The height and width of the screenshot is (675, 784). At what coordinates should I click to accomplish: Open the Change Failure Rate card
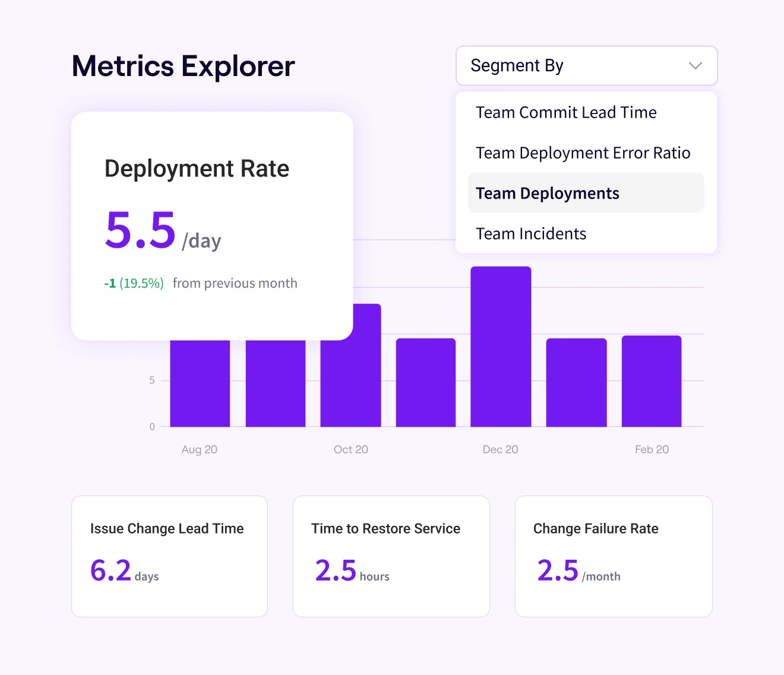coord(613,556)
